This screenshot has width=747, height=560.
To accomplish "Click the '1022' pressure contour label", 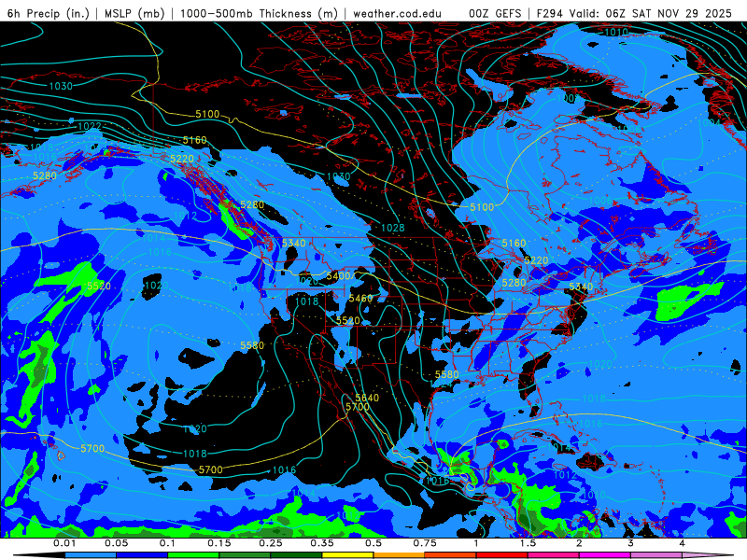I will click(x=89, y=126).
